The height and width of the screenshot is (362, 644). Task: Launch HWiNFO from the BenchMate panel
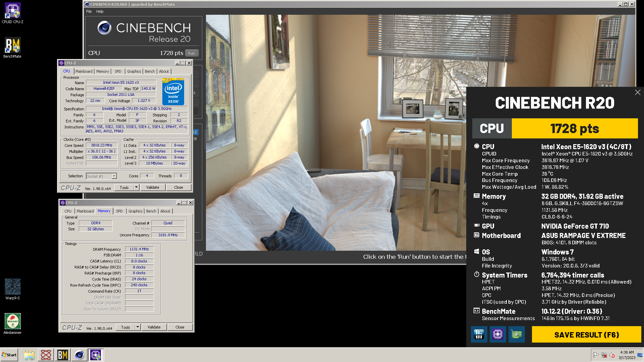[x=479, y=334]
